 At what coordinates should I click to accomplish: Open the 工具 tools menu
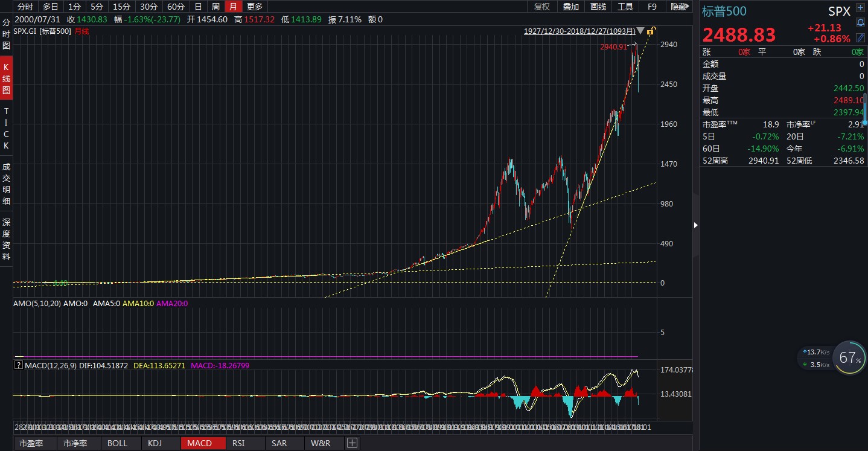625,7
